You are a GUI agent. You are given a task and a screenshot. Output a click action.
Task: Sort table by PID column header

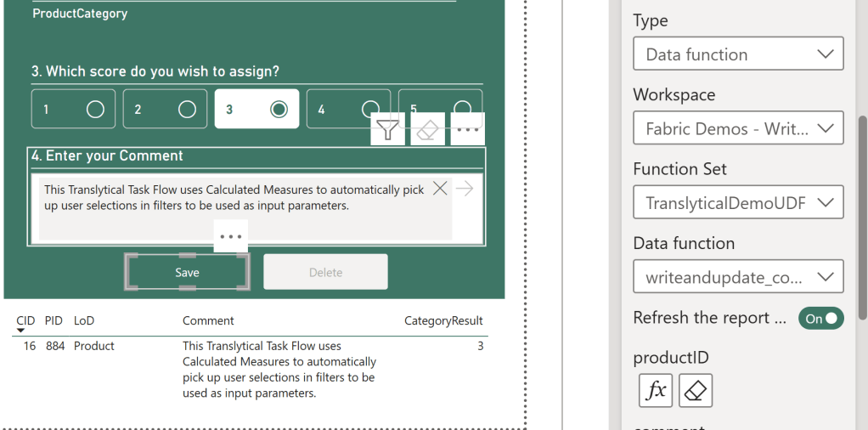(x=54, y=321)
